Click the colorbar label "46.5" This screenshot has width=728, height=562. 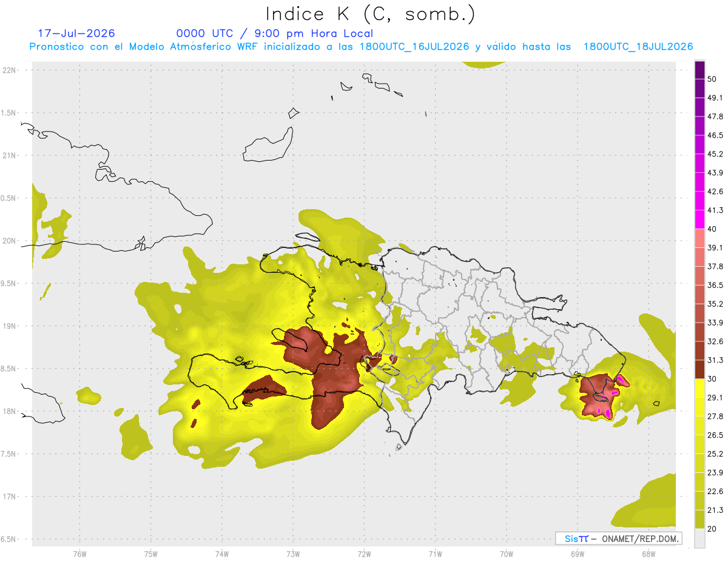tap(715, 135)
